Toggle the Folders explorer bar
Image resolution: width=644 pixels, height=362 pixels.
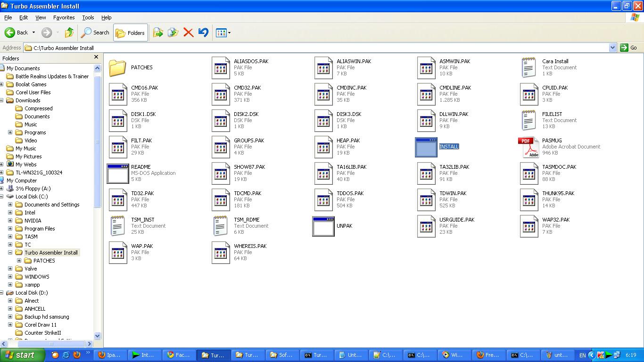coord(131,33)
